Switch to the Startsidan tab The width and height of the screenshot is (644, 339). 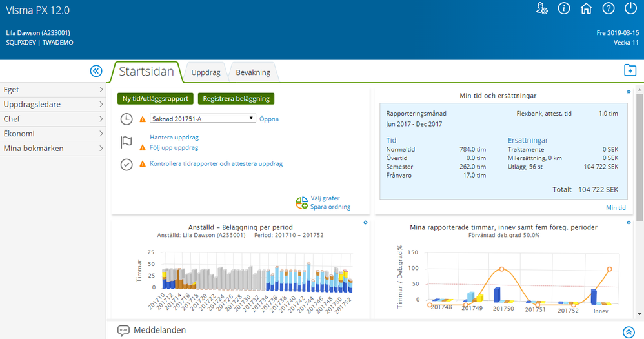tap(146, 72)
